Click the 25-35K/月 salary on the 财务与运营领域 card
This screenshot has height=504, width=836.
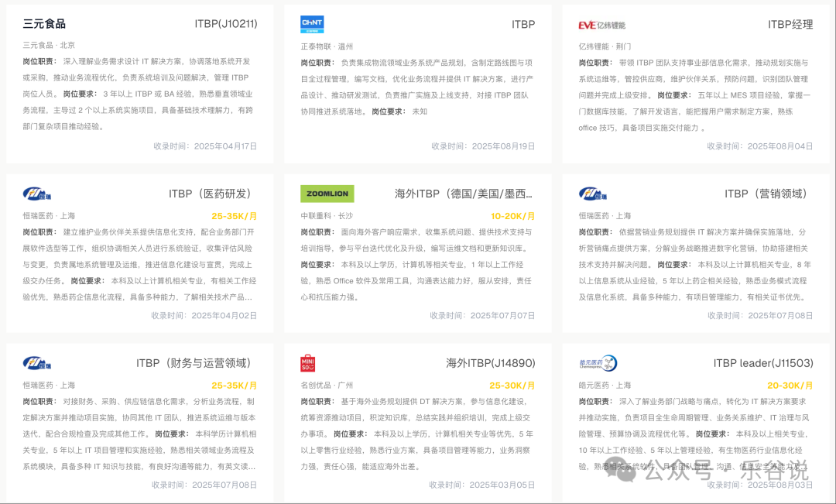(235, 385)
